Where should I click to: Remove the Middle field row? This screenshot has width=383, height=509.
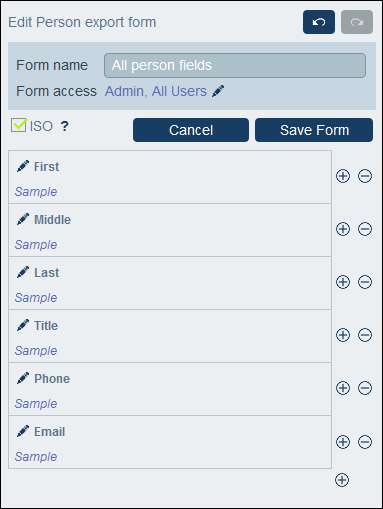pyautogui.click(x=365, y=229)
